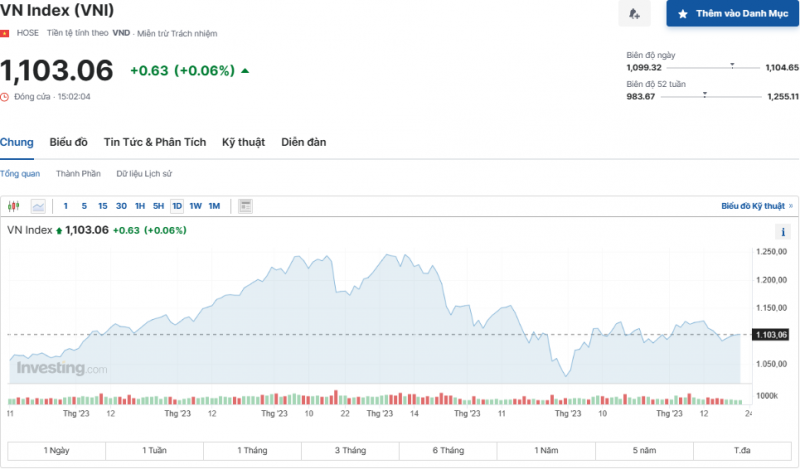Switch to candlestick chart type
The height and width of the screenshot is (469, 800).
click(14, 206)
